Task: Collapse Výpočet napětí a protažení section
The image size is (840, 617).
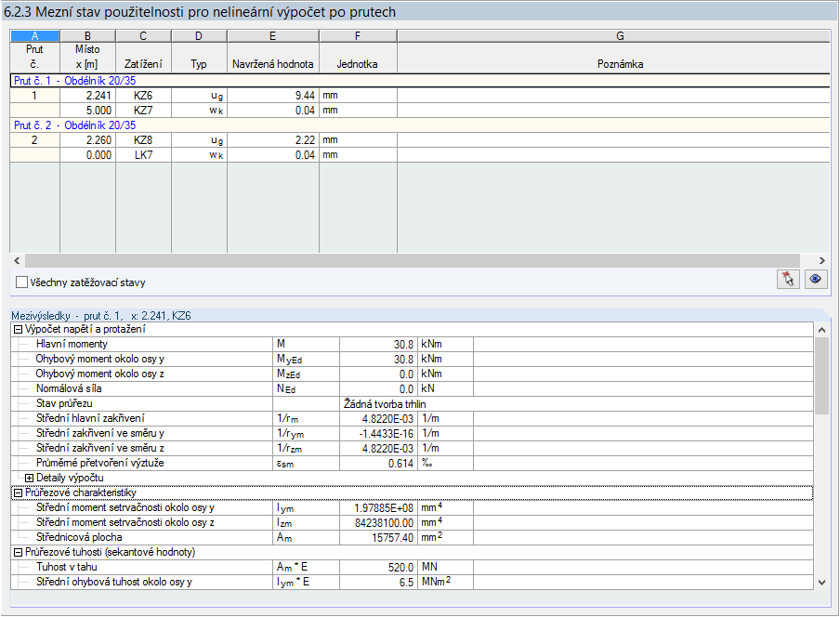Action: [18, 329]
